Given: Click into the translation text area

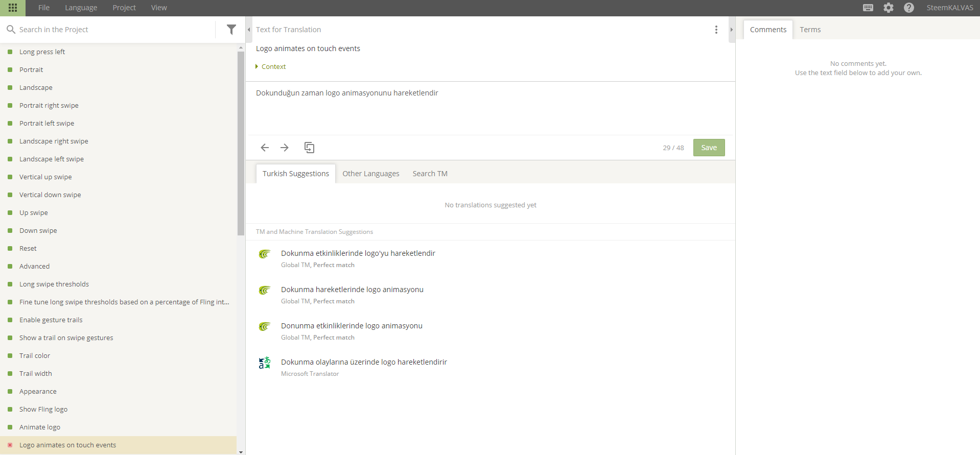Looking at the screenshot, I should point(491,108).
